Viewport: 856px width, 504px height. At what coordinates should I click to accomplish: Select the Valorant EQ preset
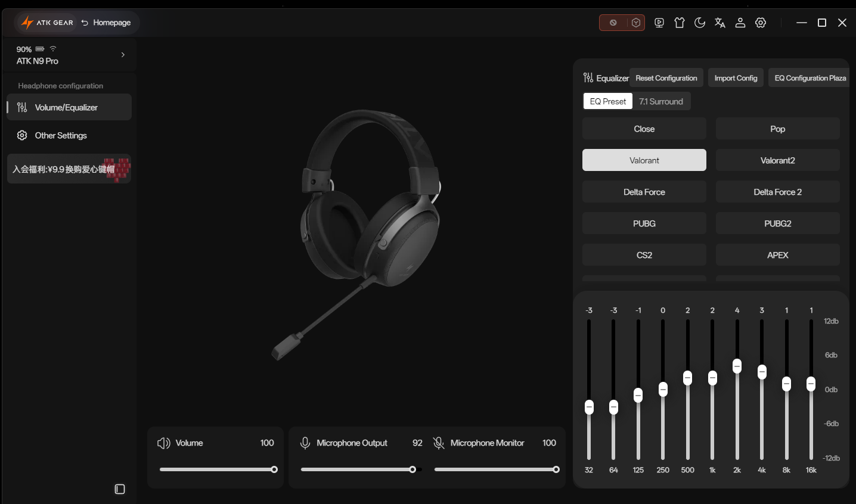point(644,160)
